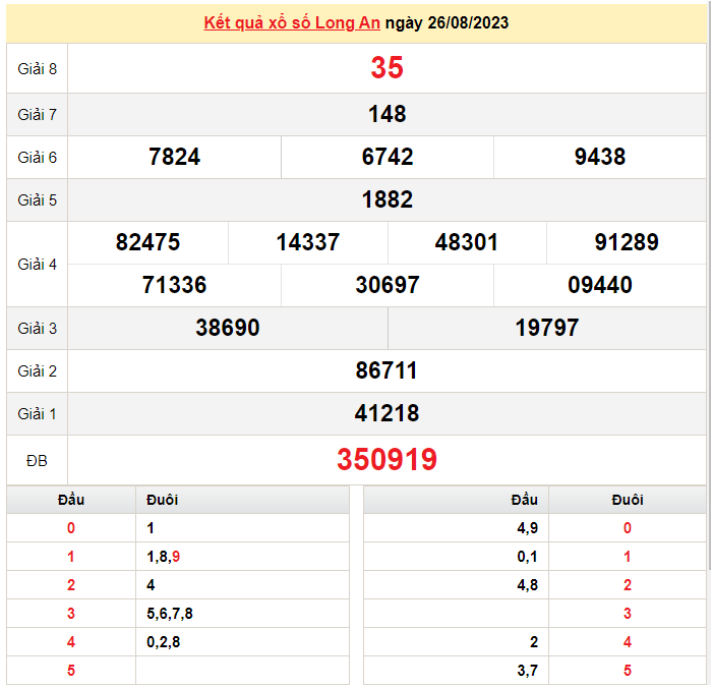Click the Giải 5 number 1882
711x687 pixels.
tap(387, 200)
